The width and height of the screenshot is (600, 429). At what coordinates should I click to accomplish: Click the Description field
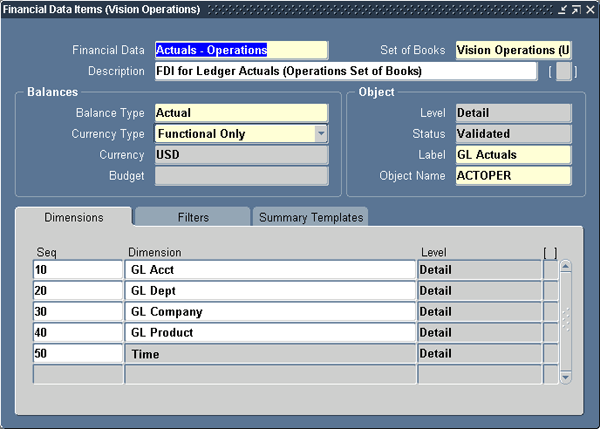point(346,71)
